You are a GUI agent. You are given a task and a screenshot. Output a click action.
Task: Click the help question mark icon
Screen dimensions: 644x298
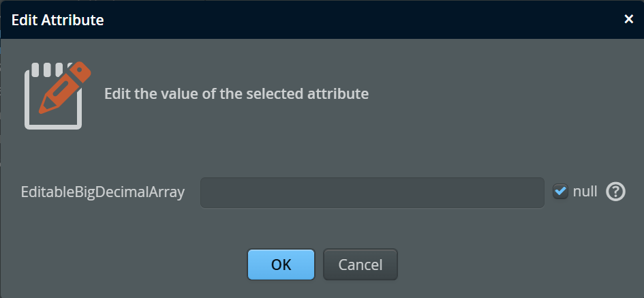615,192
